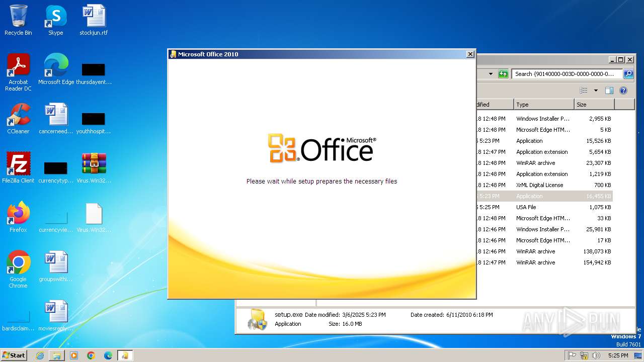This screenshot has height=362, width=644.
Task: Select the groupswithi... Word document icon
Action: [x=56, y=266]
